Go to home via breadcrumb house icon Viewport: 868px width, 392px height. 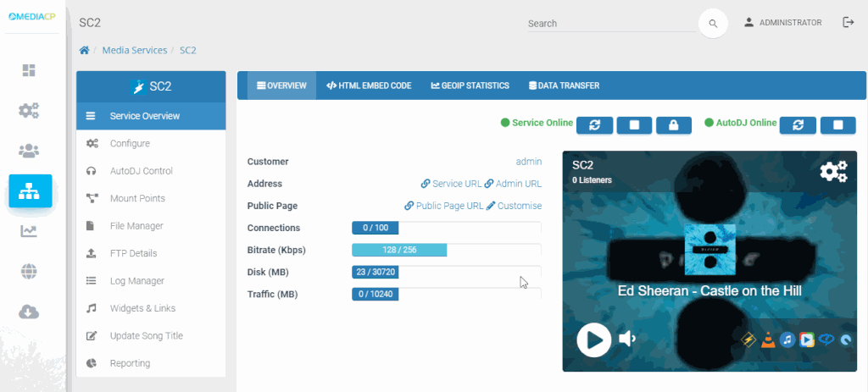click(x=84, y=50)
